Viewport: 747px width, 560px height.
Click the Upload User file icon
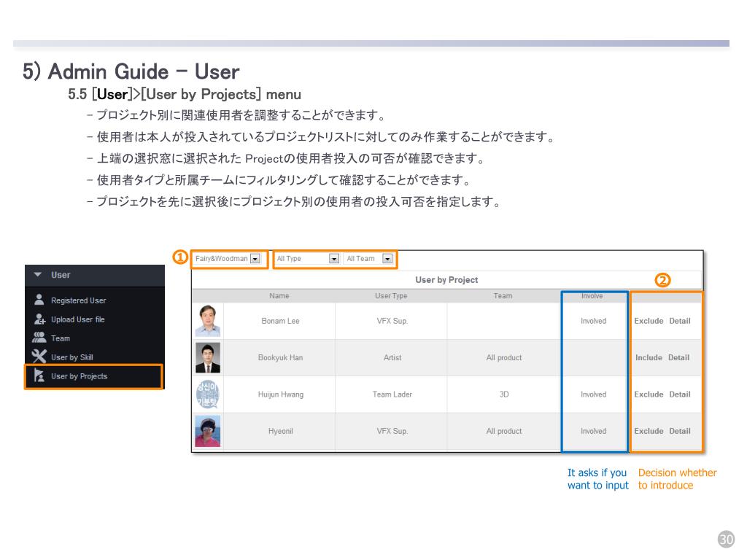click(39, 319)
